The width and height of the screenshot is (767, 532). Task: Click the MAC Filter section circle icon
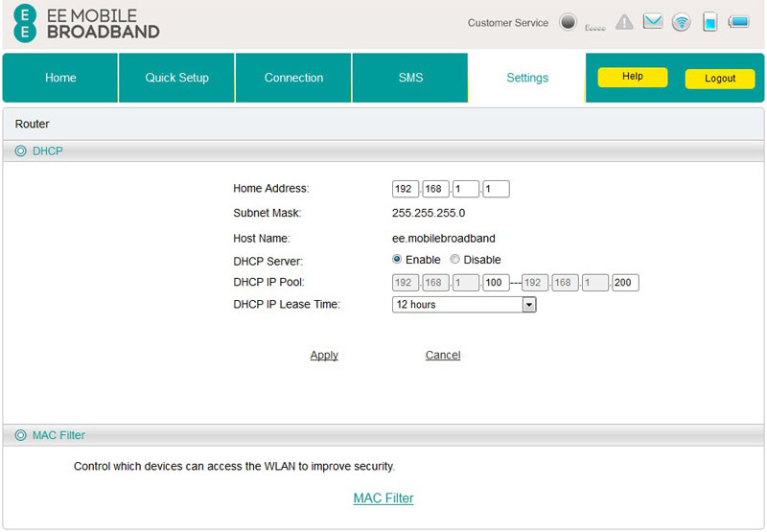click(x=20, y=435)
